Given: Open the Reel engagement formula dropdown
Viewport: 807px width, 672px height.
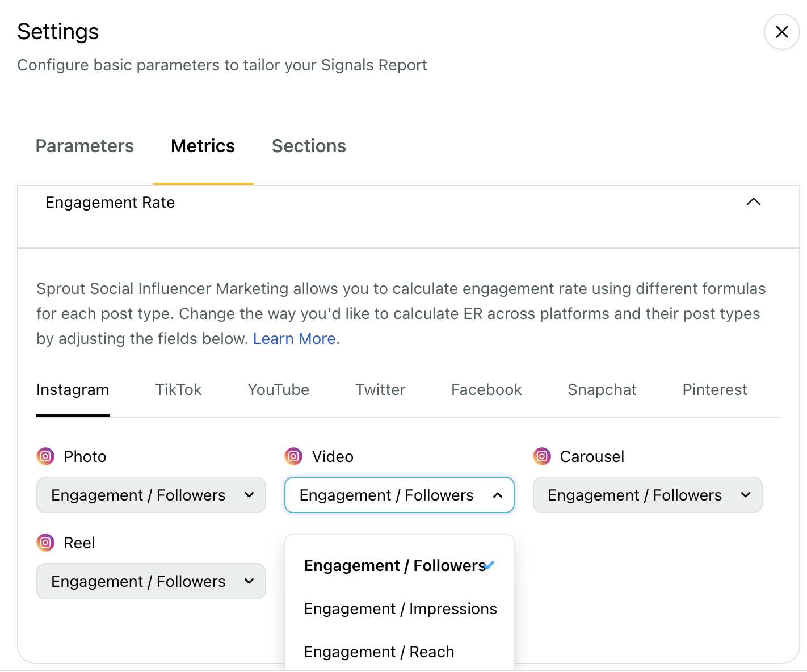Looking at the screenshot, I should point(151,581).
